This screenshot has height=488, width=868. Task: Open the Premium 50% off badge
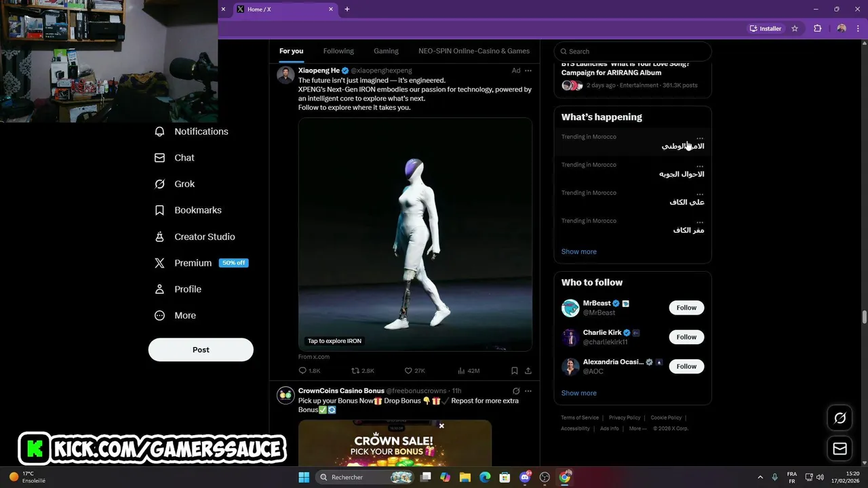pos(234,263)
